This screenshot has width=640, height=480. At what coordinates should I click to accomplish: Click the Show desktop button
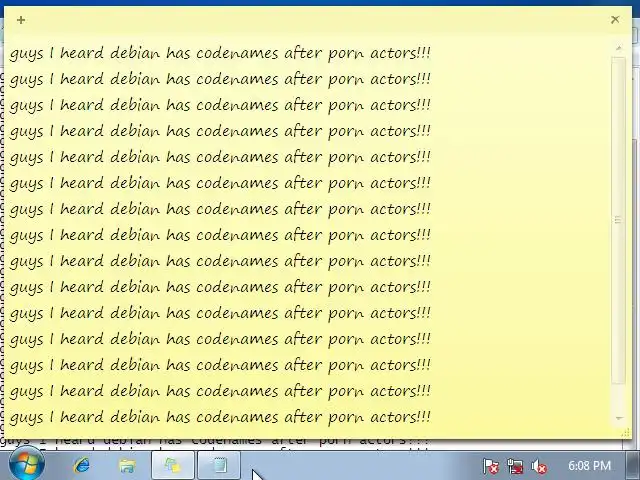tap(634, 466)
